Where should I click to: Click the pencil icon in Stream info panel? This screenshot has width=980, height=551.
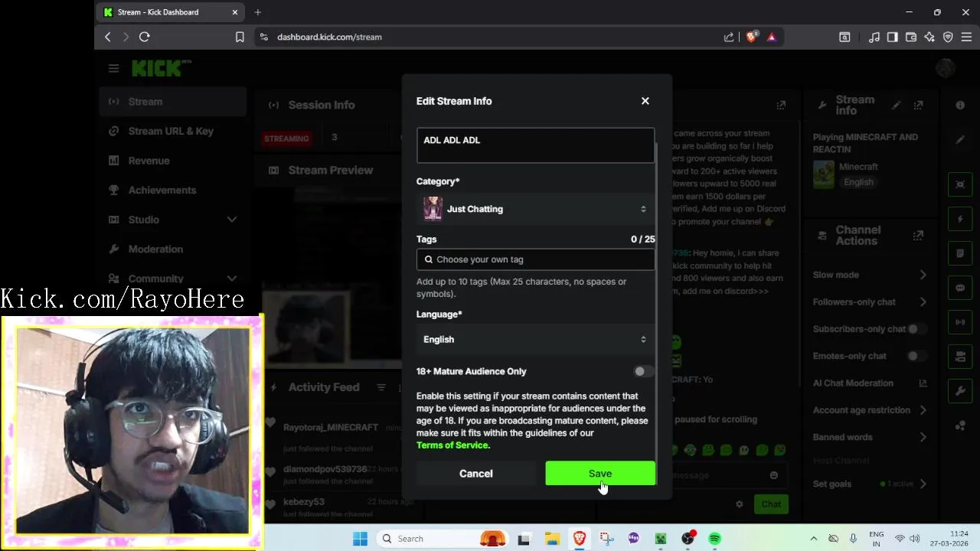pyautogui.click(x=897, y=105)
